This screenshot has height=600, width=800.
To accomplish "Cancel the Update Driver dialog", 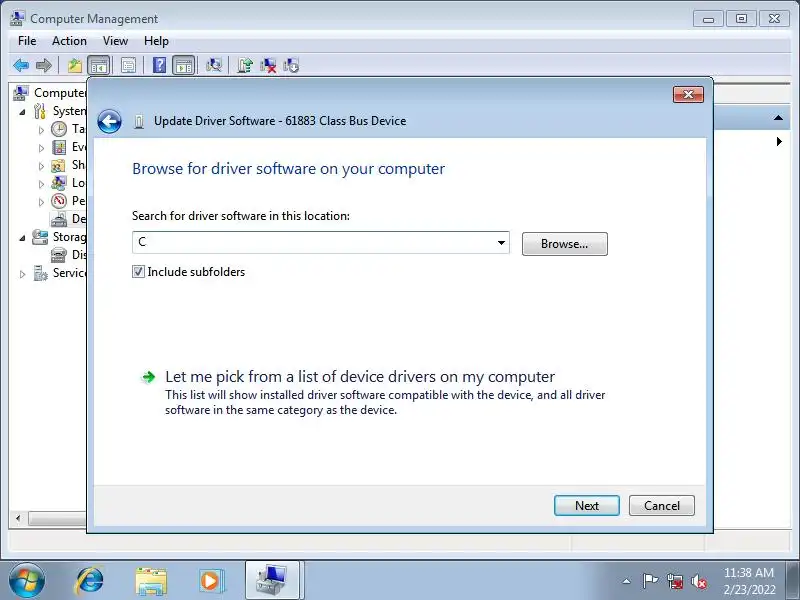I will click(x=662, y=505).
